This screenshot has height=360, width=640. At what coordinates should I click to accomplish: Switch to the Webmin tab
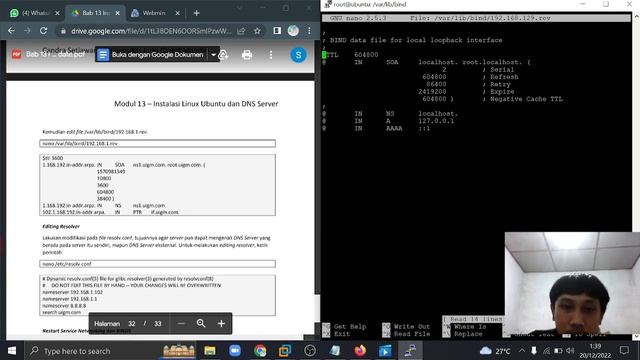pos(154,13)
